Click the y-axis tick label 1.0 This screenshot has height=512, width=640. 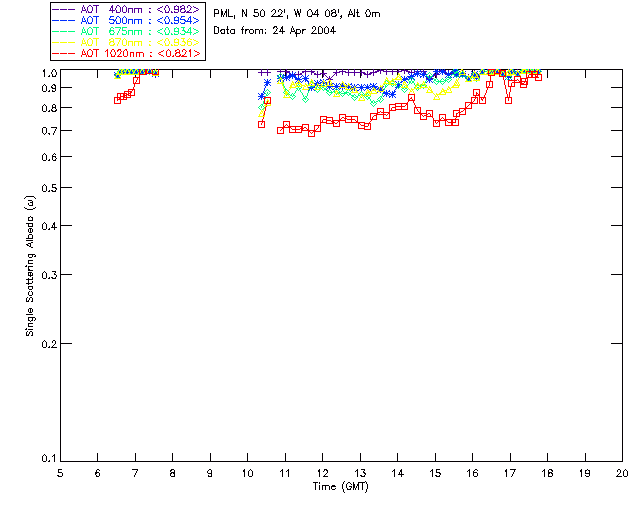49,73
